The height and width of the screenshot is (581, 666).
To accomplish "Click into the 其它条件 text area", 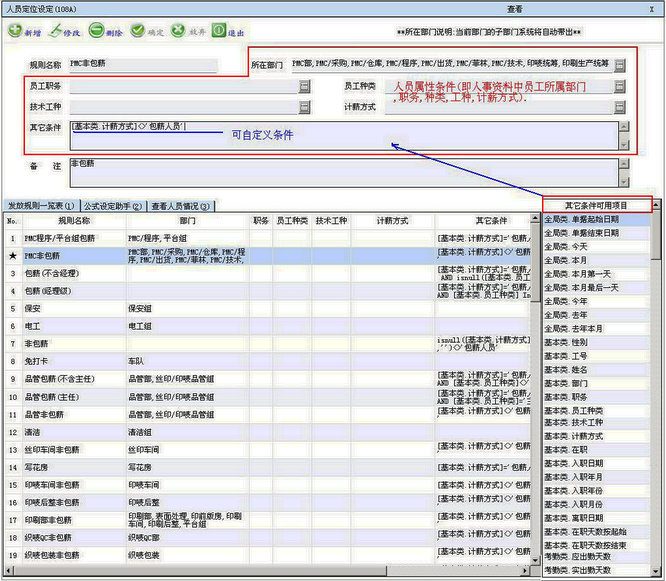I will coord(344,135).
